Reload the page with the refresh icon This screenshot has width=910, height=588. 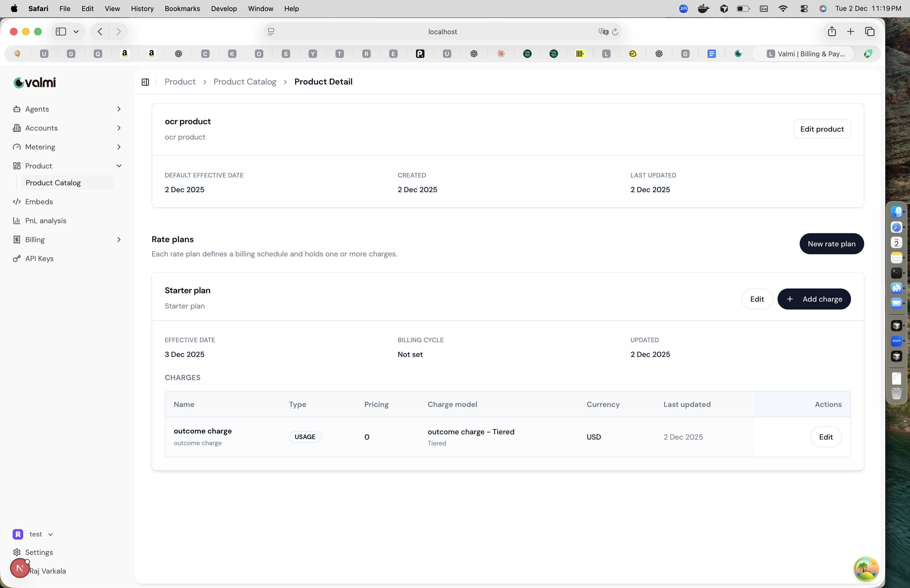[615, 32]
